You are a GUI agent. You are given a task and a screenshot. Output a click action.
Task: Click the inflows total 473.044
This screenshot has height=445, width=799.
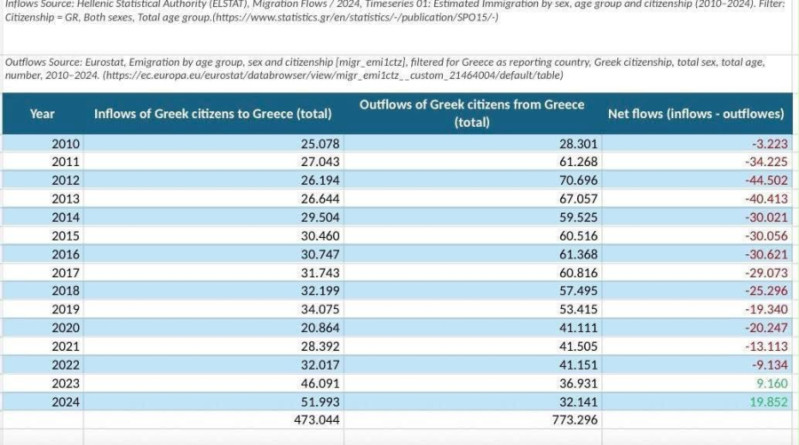tap(316, 420)
